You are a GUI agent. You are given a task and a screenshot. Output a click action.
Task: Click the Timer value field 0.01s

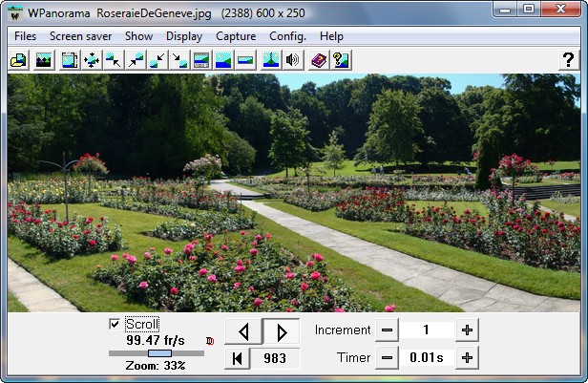427,358
